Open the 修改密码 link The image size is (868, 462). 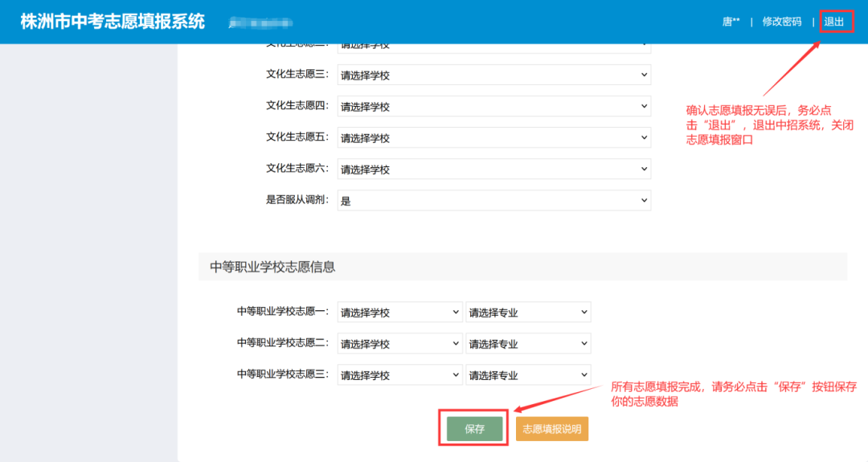[x=782, y=22]
